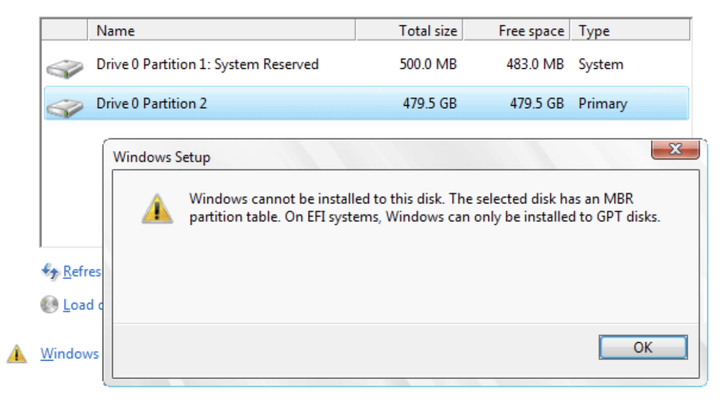The width and height of the screenshot is (727, 400).
Task: Click the Refresh arrows icon
Action: 50,271
